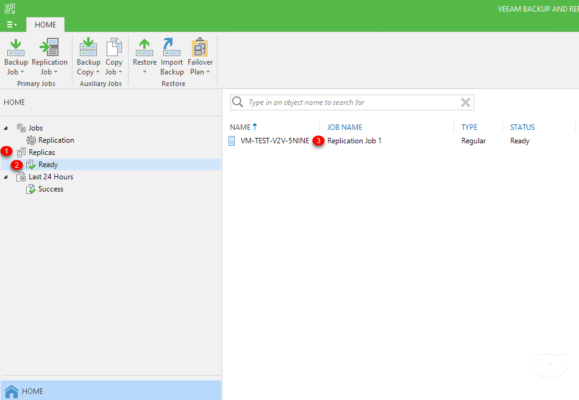Open the Restore dropdown arrow
This screenshot has width=579, height=400.
click(x=144, y=72)
